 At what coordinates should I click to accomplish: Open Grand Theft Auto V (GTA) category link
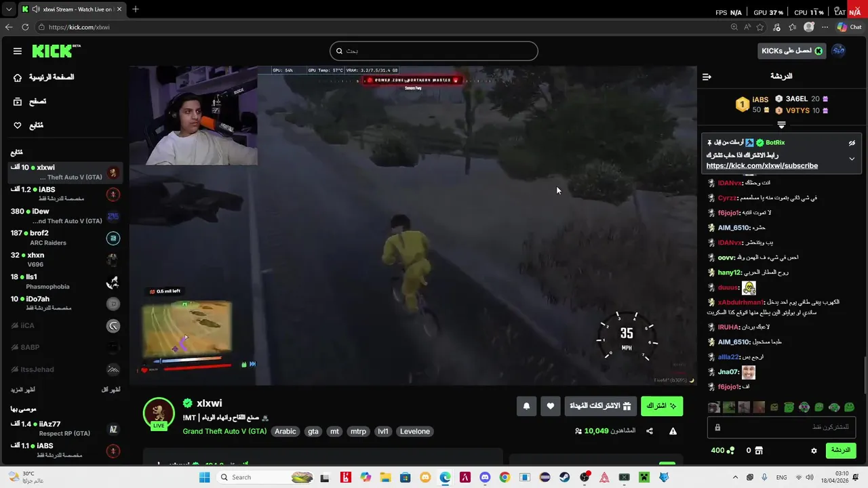pos(224,431)
